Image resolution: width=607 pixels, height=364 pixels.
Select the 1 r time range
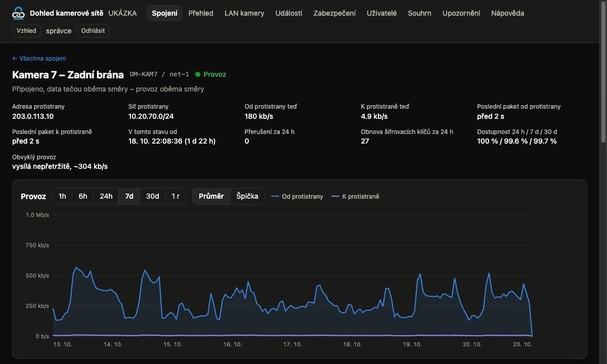coord(176,196)
